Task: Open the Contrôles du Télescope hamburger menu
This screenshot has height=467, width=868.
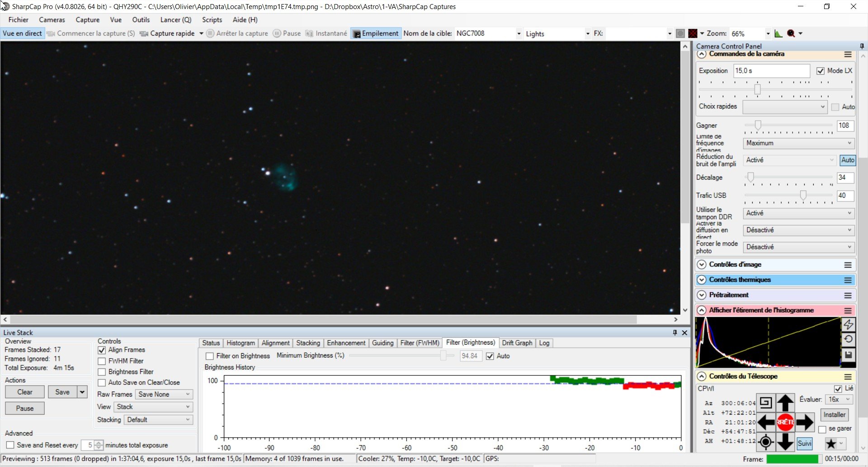Action: pos(848,377)
